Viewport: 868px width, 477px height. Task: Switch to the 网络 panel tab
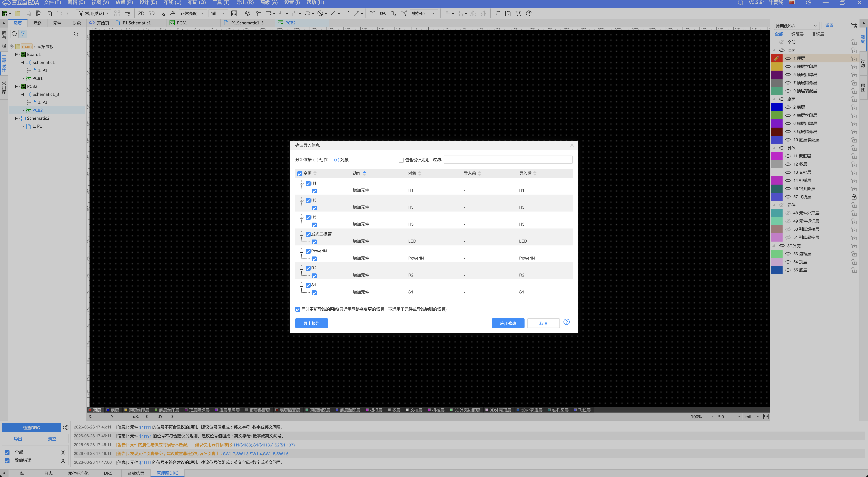pyautogui.click(x=37, y=23)
